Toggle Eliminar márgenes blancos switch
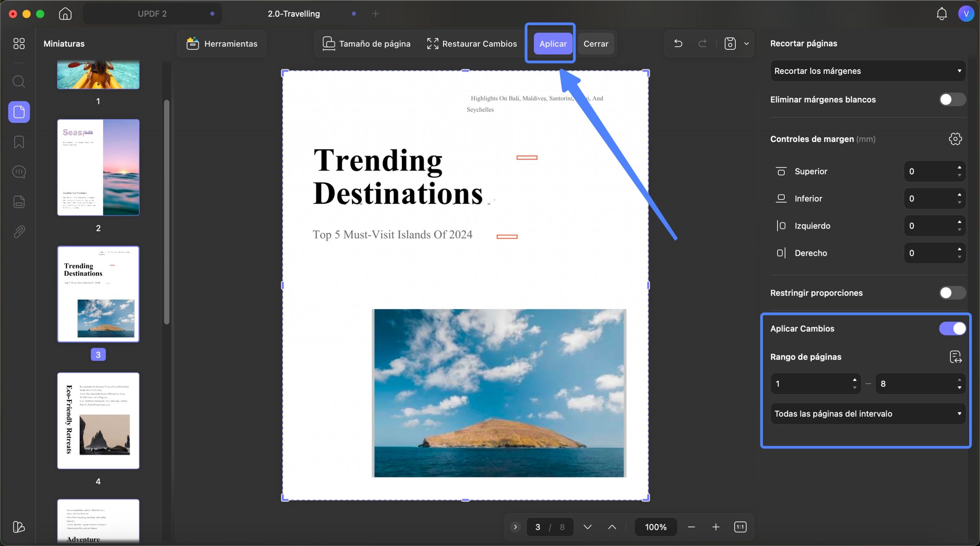This screenshot has width=980, height=546. [x=952, y=100]
